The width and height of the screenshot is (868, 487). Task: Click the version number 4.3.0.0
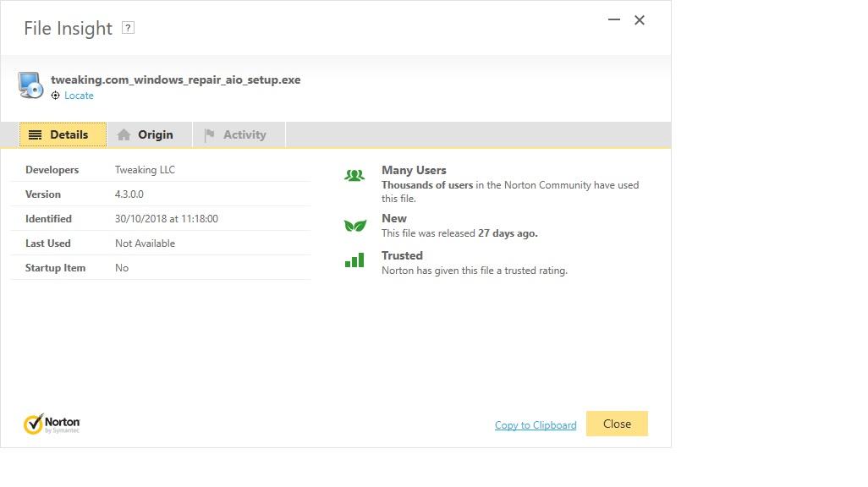(x=129, y=194)
